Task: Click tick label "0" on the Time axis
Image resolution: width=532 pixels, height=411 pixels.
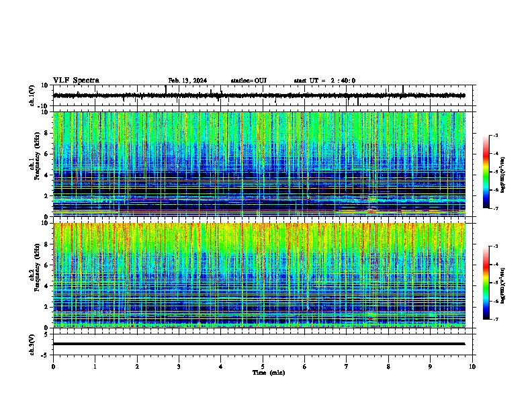Action: (53, 367)
